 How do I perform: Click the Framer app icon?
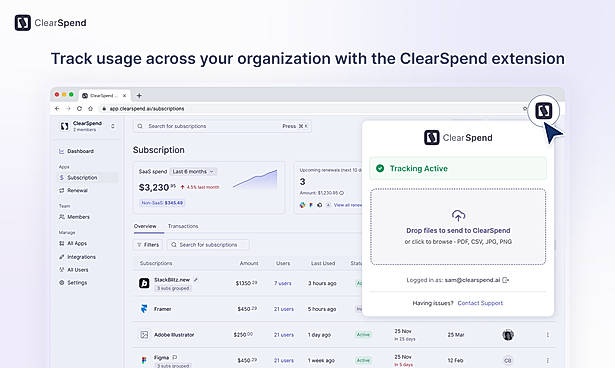point(144,309)
